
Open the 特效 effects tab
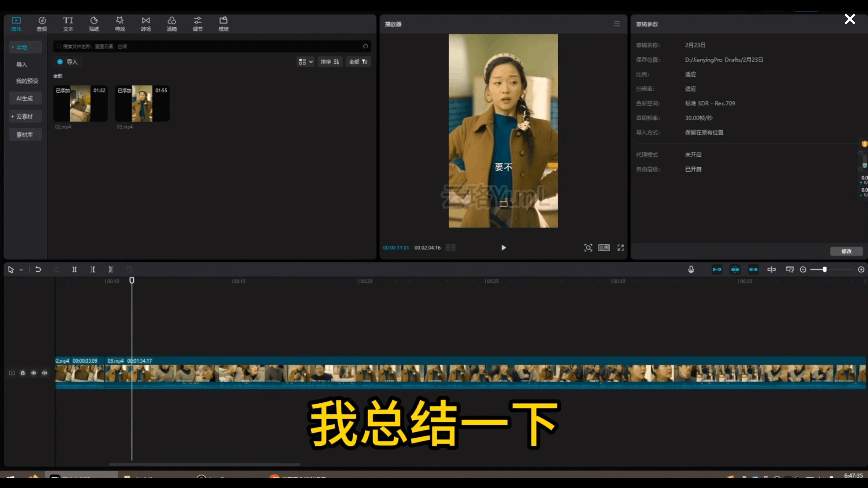(120, 24)
